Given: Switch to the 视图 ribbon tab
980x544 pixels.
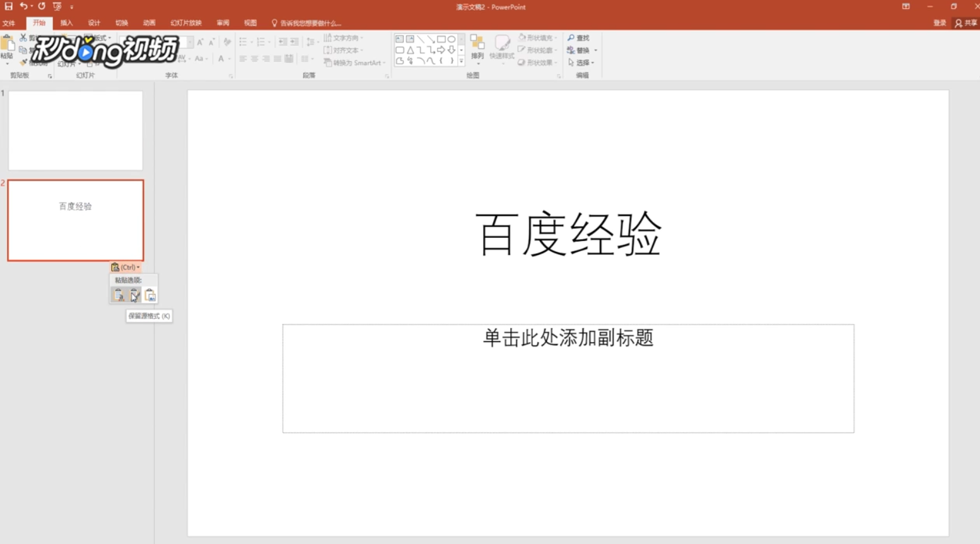Looking at the screenshot, I should 250,23.
